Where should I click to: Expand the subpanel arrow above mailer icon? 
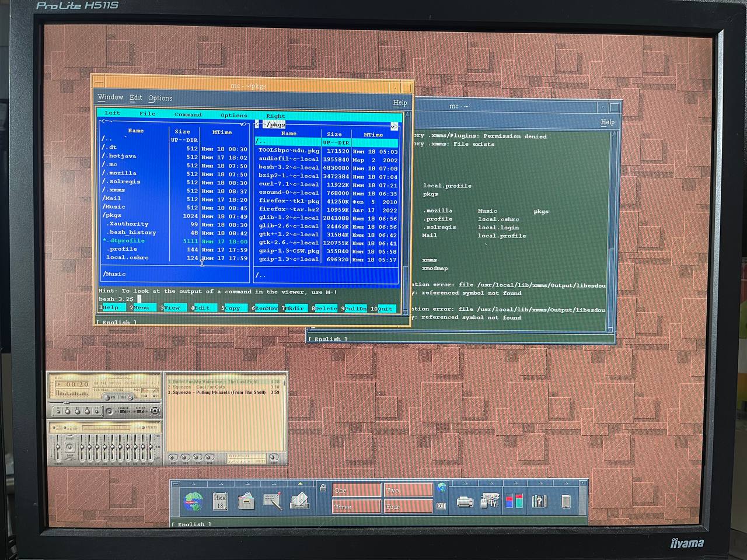pyautogui.click(x=300, y=484)
